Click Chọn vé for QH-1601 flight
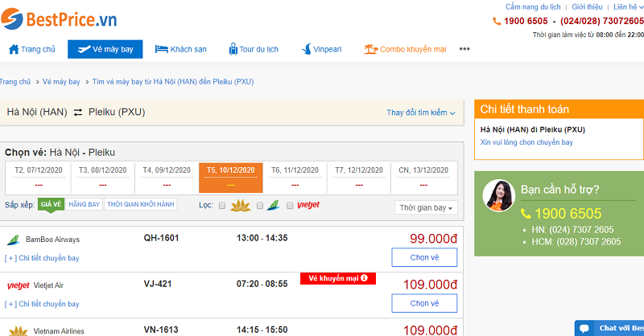The height and width of the screenshot is (336, 644). [x=424, y=257]
